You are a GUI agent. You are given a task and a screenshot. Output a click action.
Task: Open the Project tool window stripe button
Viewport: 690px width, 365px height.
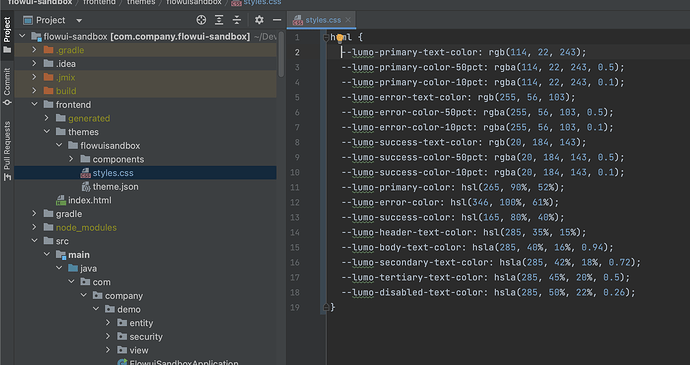7,35
